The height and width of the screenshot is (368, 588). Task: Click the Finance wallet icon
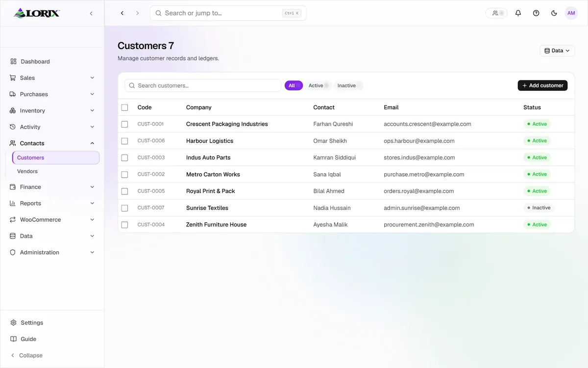pos(13,187)
